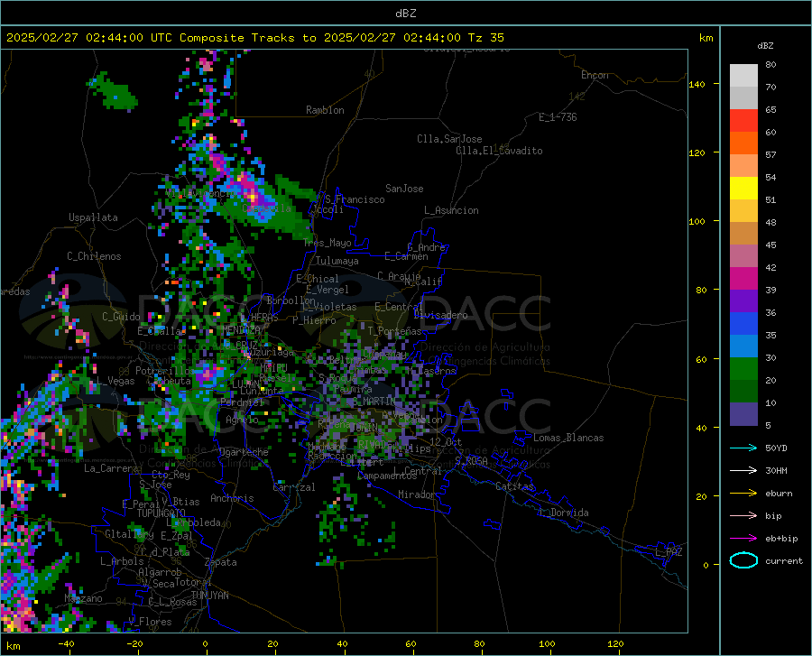Click the 'L_Dormida' map label
Image resolution: width=812 pixels, height=656 pixels.
pos(564,513)
